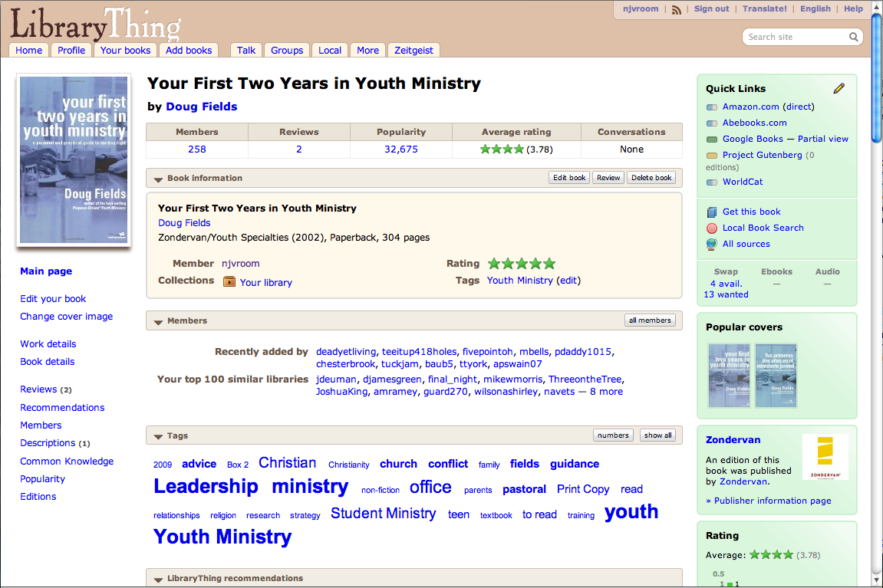Select the Spanish edition cover thumbnail
The height and width of the screenshot is (588, 883).
[776, 375]
